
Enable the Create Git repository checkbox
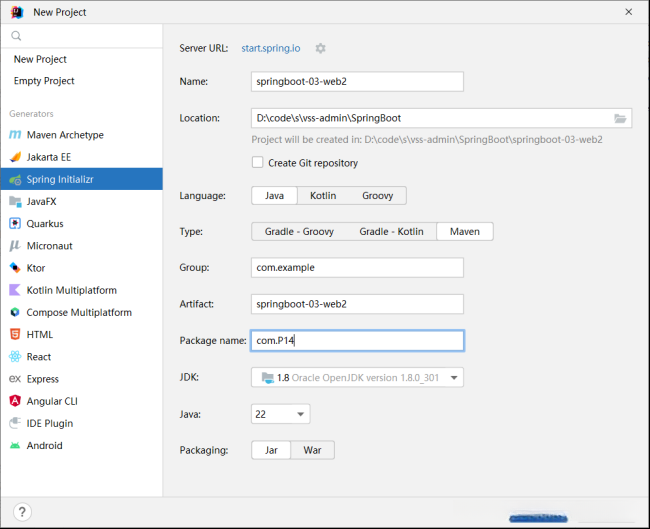(x=258, y=162)
